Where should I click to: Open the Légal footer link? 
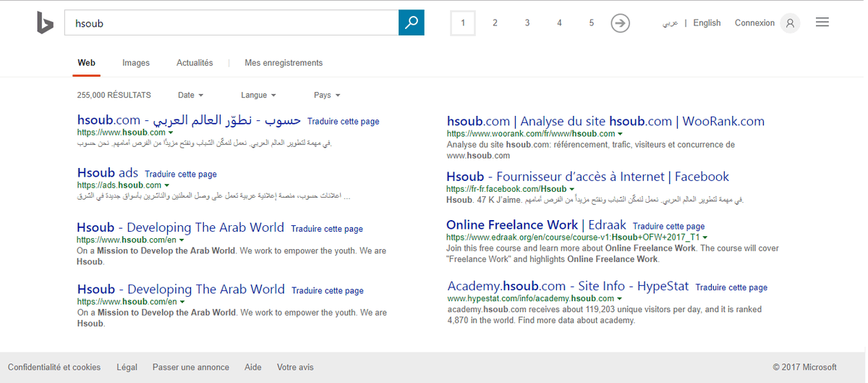(127, 368)
